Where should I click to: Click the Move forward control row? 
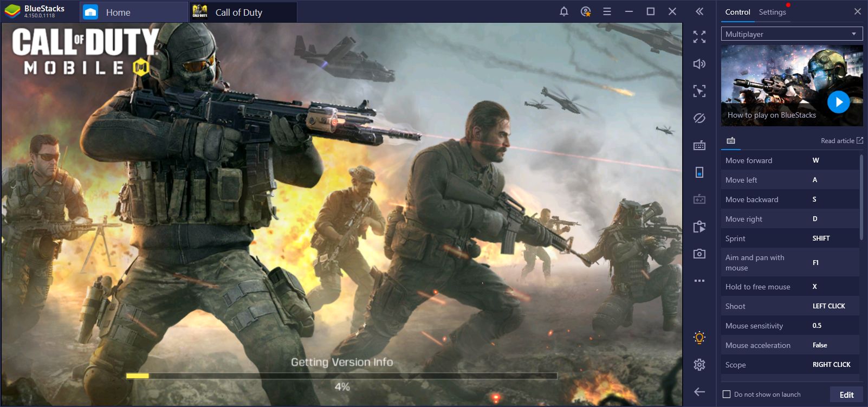click(790, 160)
